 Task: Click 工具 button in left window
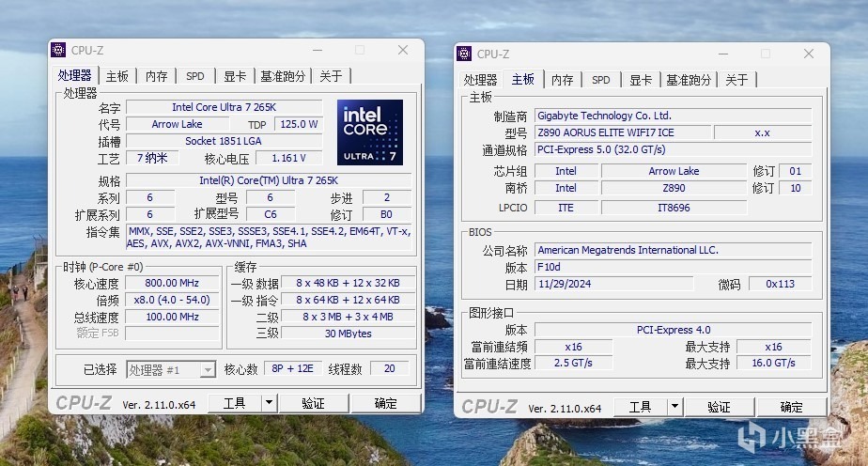235,403
